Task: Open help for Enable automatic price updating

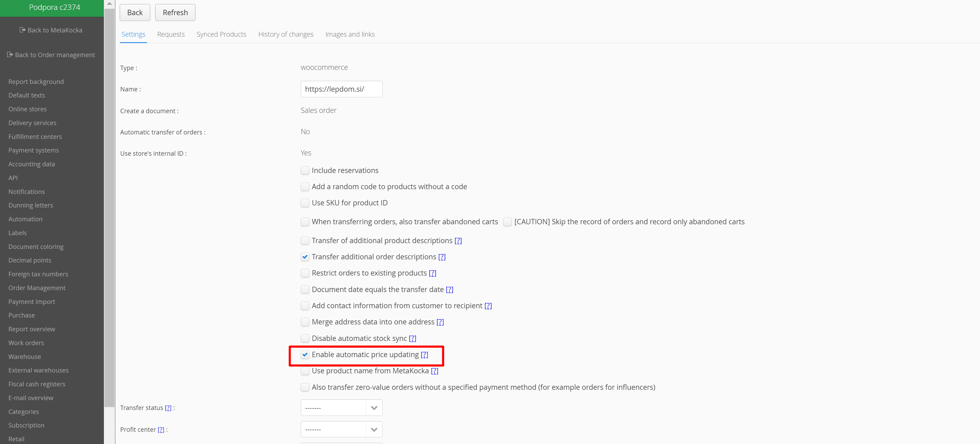Action: (424, 355)
